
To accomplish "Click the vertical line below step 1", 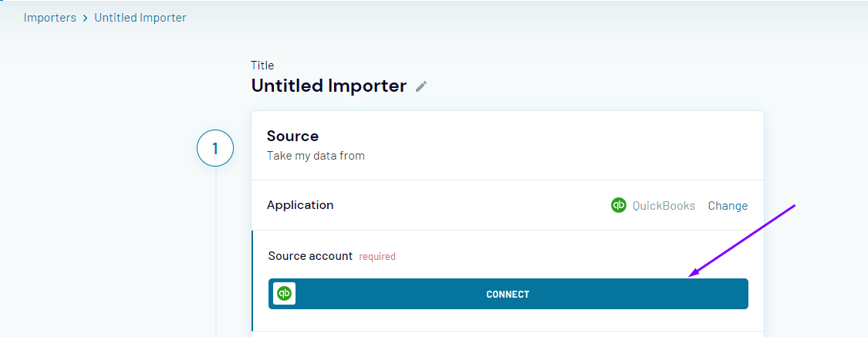I will click(216, 251).
